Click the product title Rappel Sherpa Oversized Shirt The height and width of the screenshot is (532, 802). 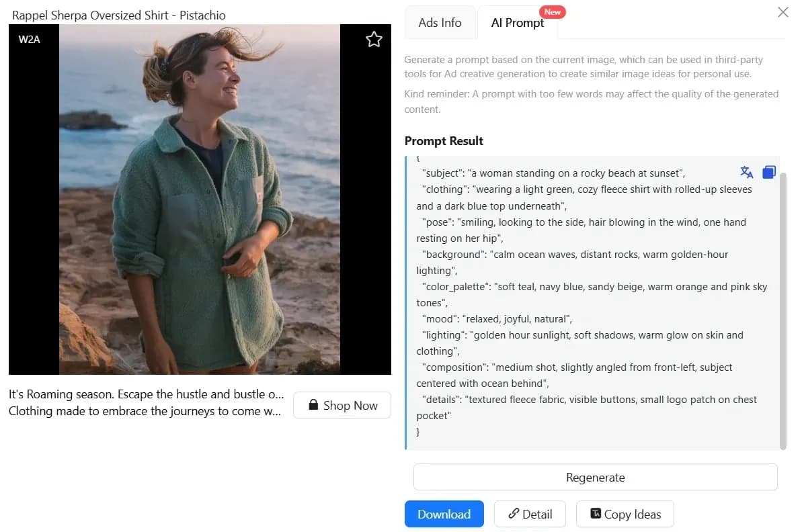(x=117, y=15)
